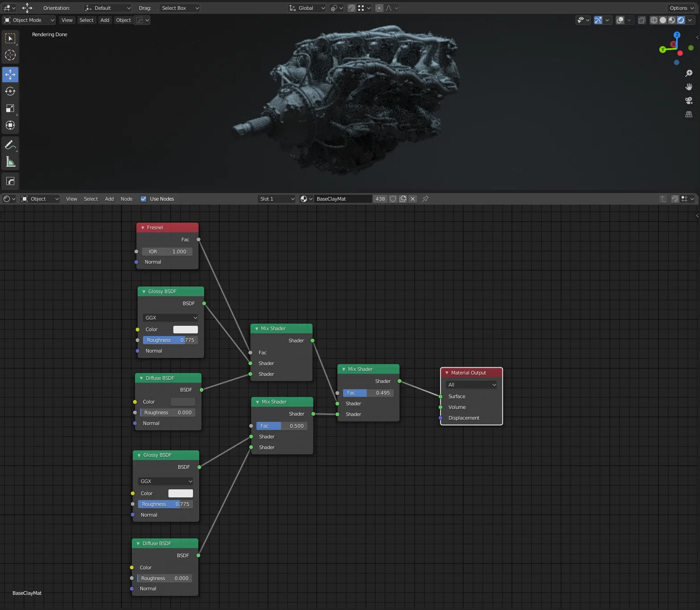The width and height of the screenshot is (700, 610).
Task: Toggle viewport gizmos display
Action: point(598,20)
